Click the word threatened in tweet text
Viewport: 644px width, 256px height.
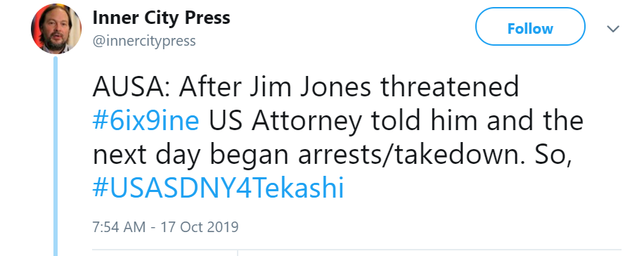tap(449, 88)
